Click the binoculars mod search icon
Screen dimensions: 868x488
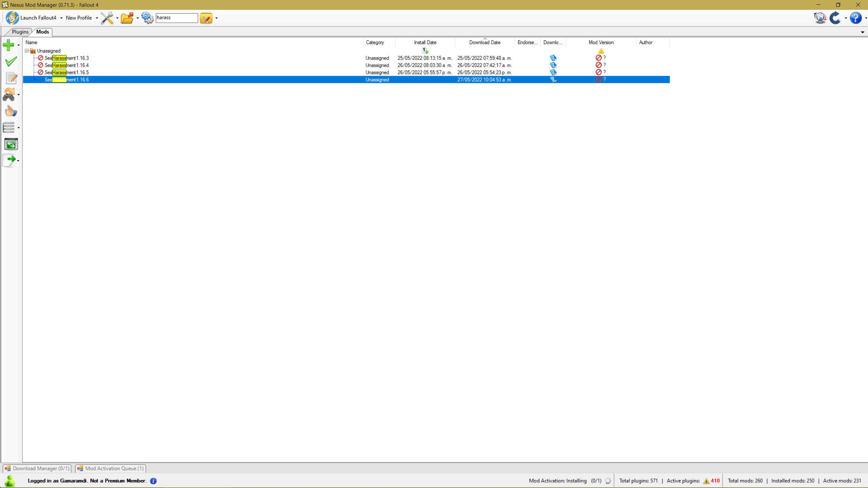pos(9,95)
